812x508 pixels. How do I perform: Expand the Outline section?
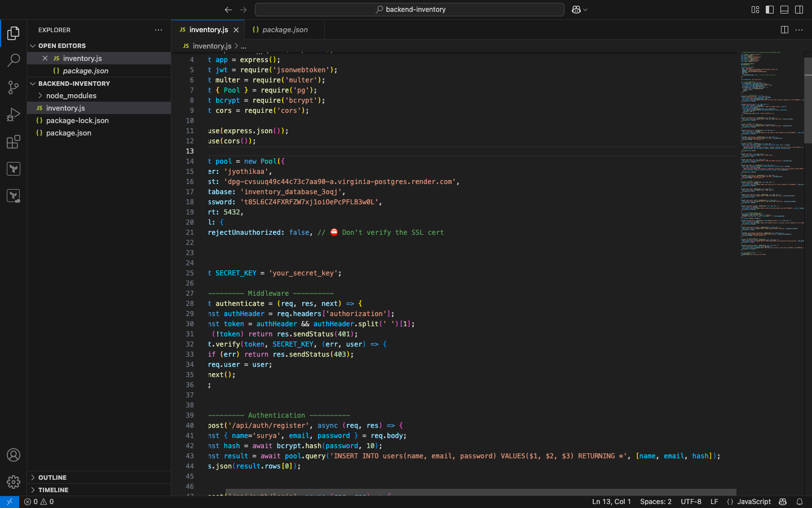[52, 478]
